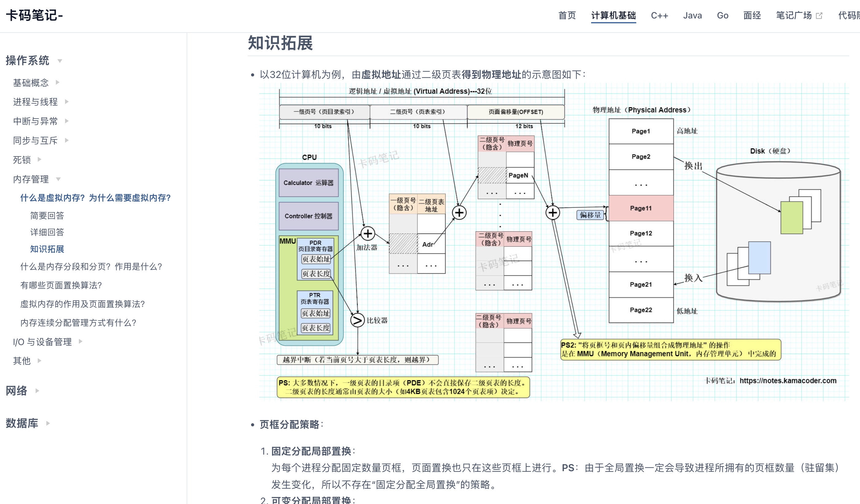Open the Java navigation tab
The width and height of the screenshot is (860, 504).
[692, 16]
